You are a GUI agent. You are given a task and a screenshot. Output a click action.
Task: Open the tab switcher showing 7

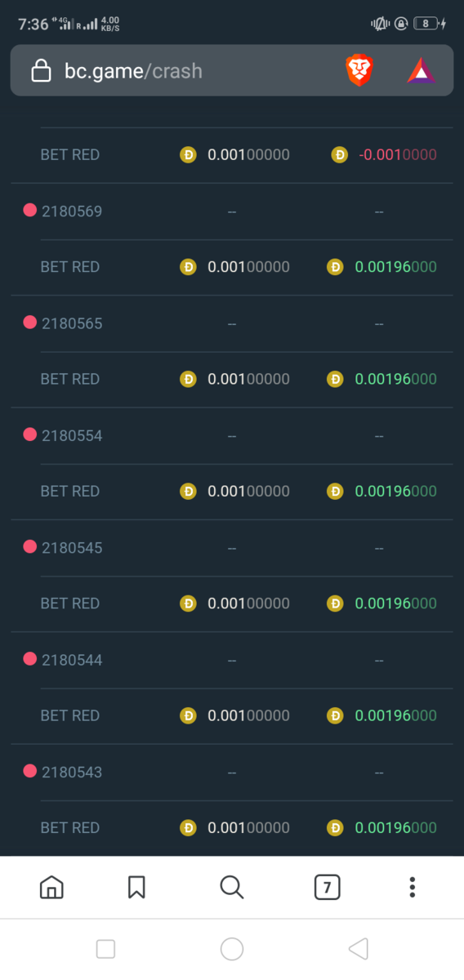coord(327,887)
